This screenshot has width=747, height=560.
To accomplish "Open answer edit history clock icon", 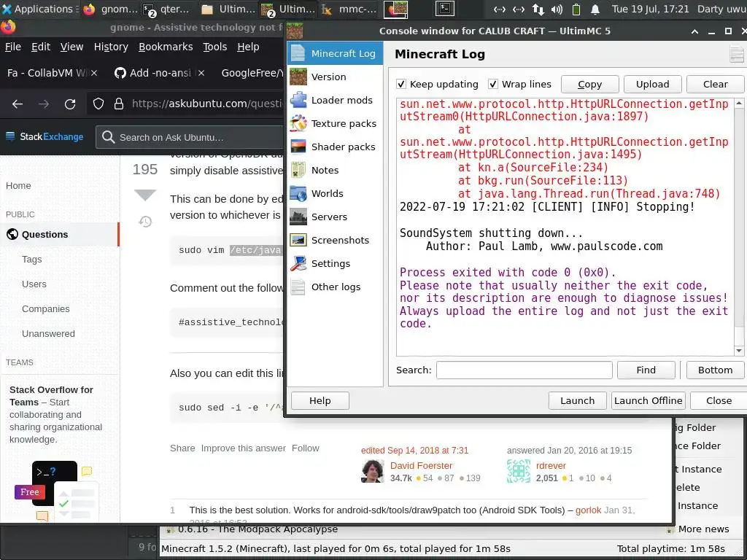I will point(145,222).
